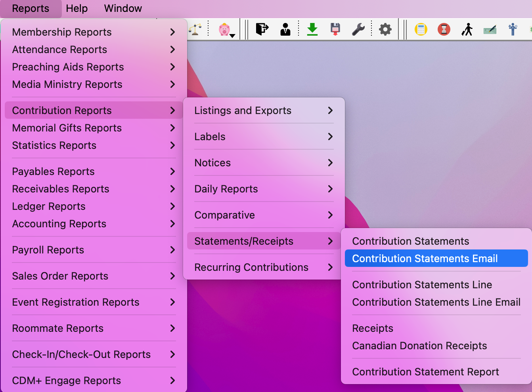Click the exit door toolbar icon
The image size is (532, 392).
262,29
